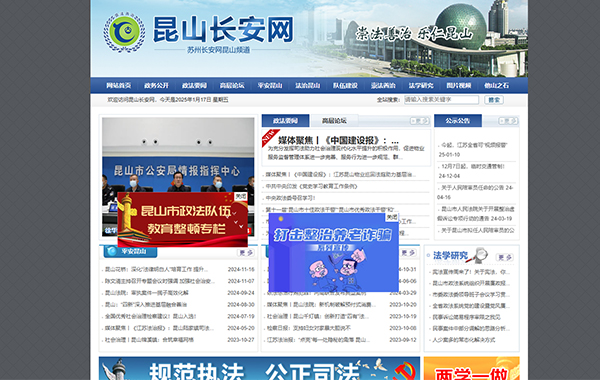Open 更多 arrow in 公示公告 panel
The image size is (600, 380).
tap(508, 121)
